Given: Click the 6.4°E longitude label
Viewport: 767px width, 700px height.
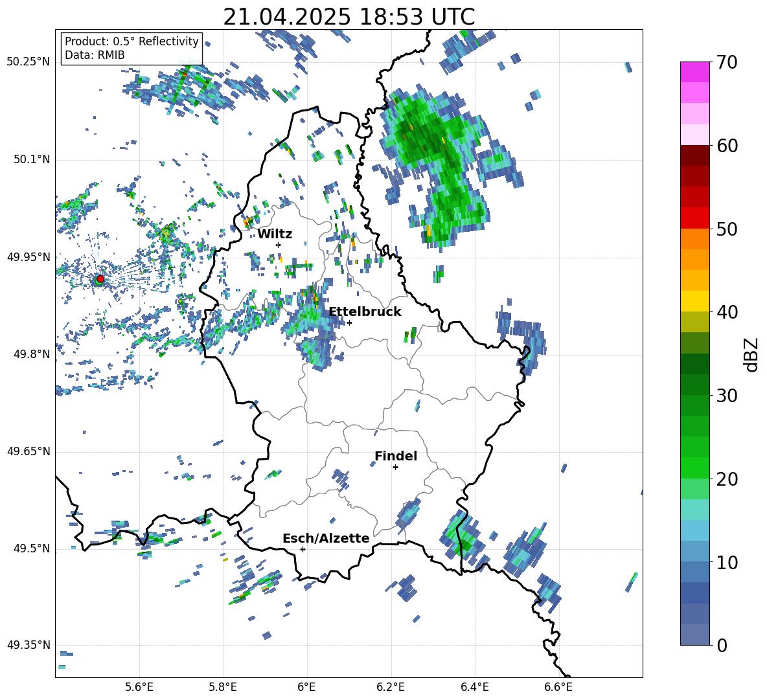Looking at the screenshot, I should tap(474, 687).
